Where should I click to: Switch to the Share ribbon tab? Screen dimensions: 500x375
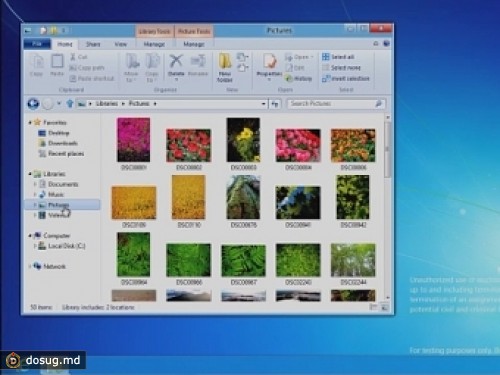93,44
